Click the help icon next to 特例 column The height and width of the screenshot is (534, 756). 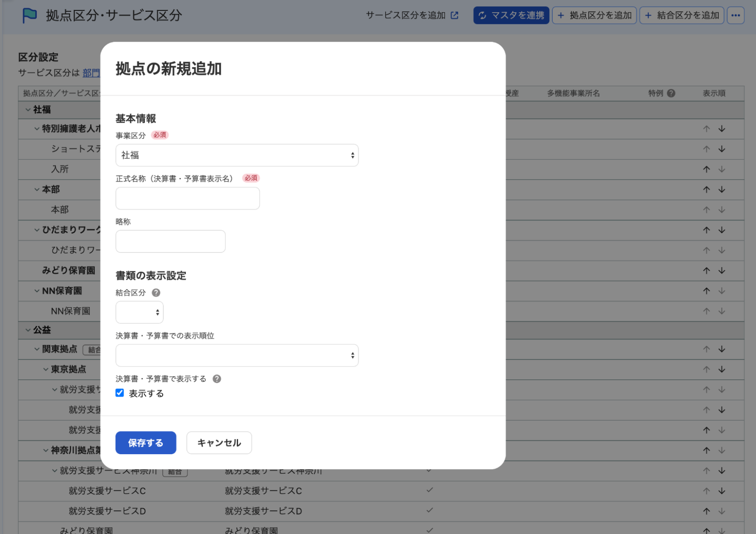pos(671,93)
